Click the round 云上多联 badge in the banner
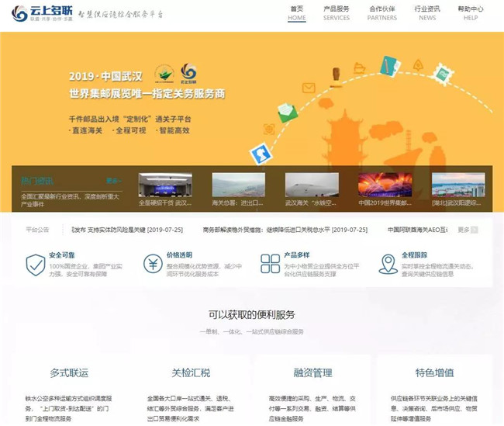The height and width of the screenshot is (426, 504). (188, 73)
